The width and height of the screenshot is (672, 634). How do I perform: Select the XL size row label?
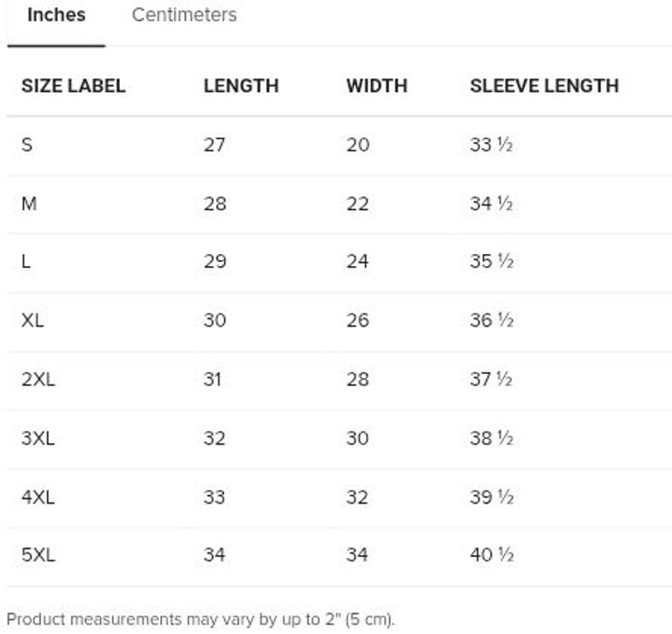[32, 321]
